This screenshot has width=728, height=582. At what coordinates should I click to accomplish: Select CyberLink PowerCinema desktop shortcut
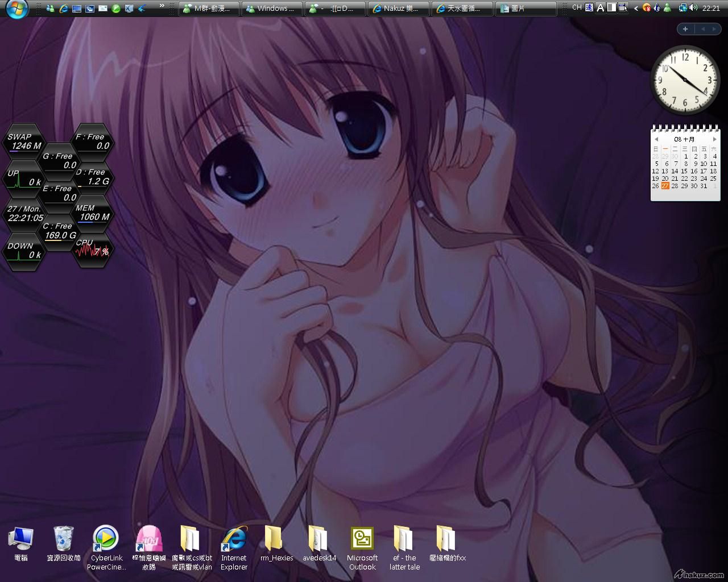pos(106,548)
